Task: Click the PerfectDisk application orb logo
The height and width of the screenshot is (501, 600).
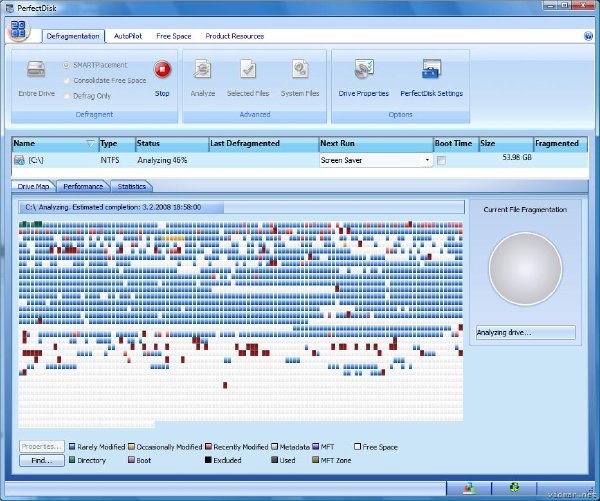Action: tap(18, 30)
